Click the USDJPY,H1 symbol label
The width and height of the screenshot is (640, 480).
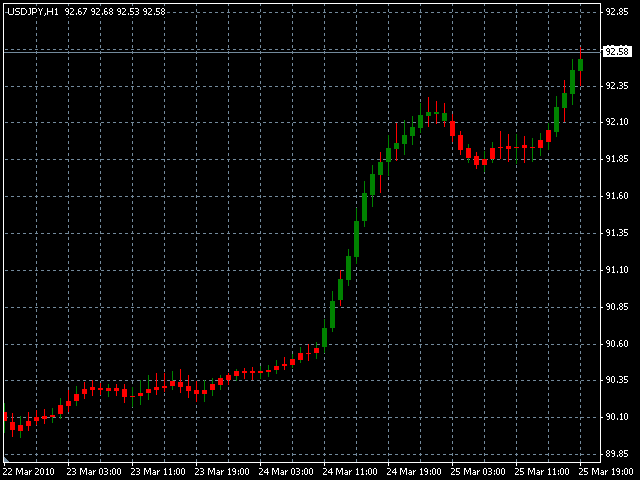tap(33, 12)
